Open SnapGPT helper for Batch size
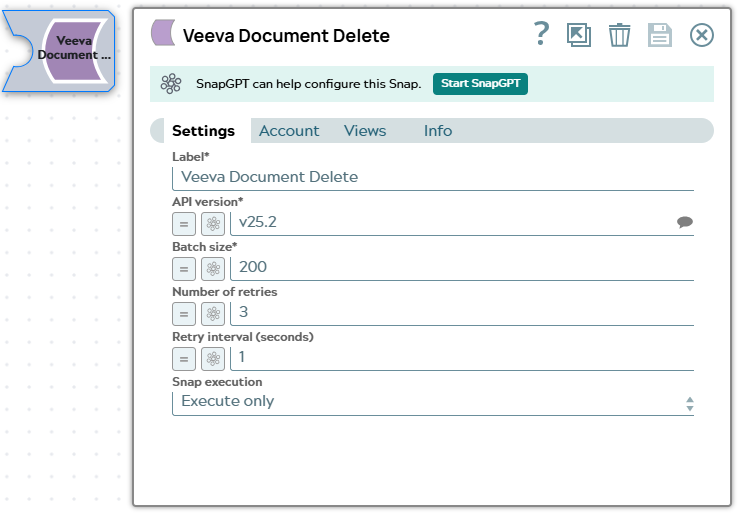 click(x=213, y=269)
